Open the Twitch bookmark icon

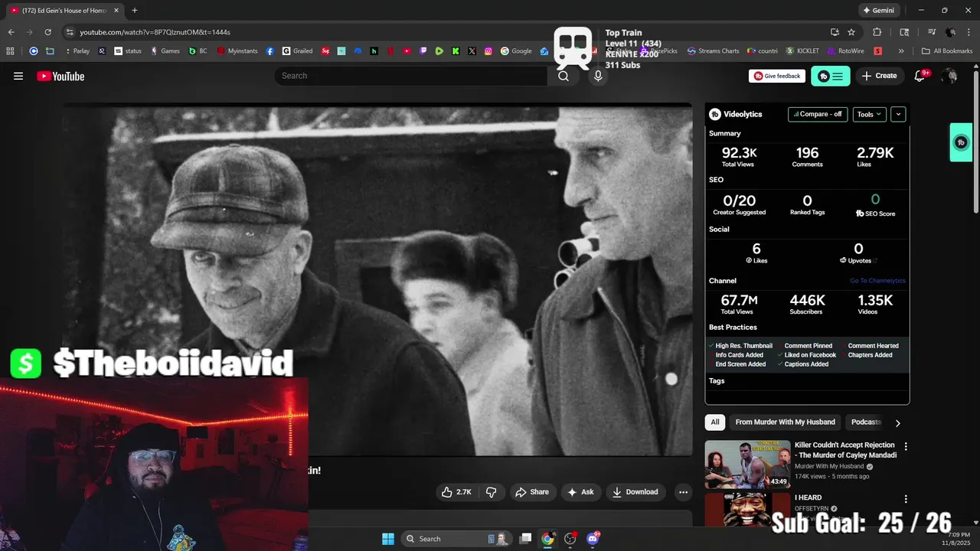423,51
